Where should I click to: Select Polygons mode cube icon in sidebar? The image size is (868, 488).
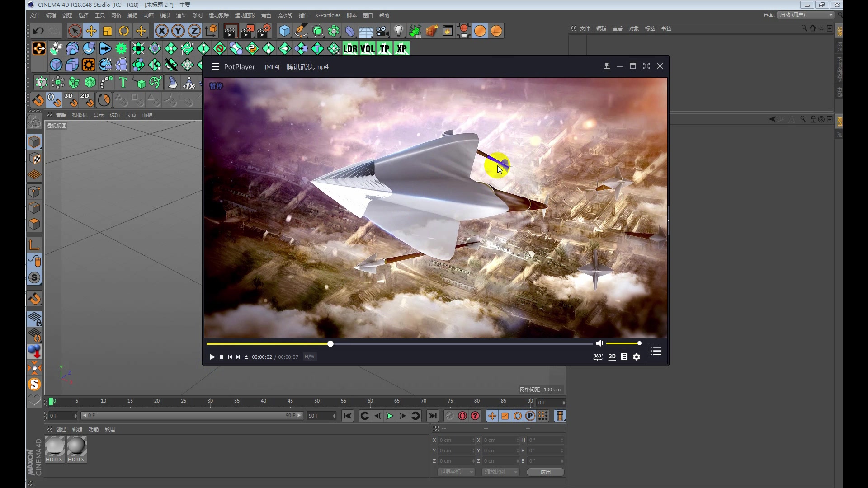coord(34,225)
